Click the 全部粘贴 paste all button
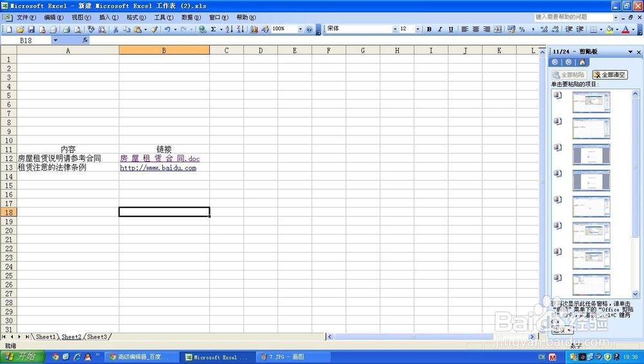 point(569,75)
